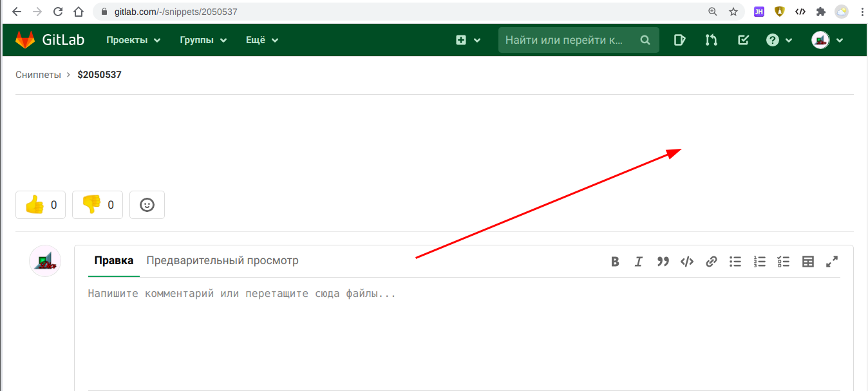Image resolution: width=868 pixels, height=391 pixels.
Task: Open the merge requests icon in navbar
Action: 711,40
